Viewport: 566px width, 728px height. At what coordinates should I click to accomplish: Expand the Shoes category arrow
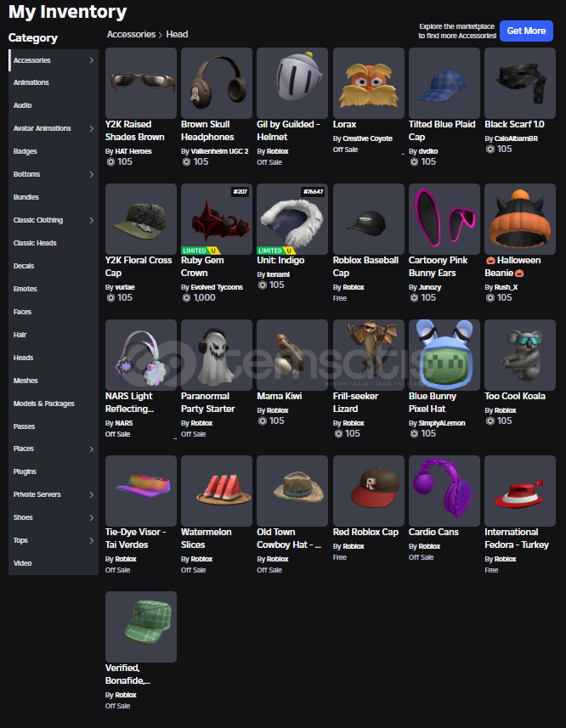[92, 517]
